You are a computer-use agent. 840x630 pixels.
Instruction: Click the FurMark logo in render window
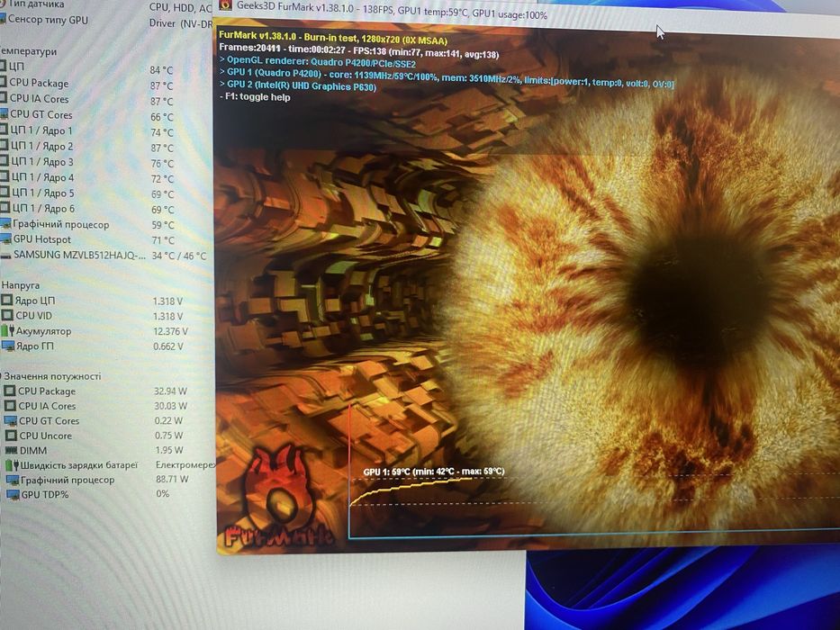[x=278, y=497]
